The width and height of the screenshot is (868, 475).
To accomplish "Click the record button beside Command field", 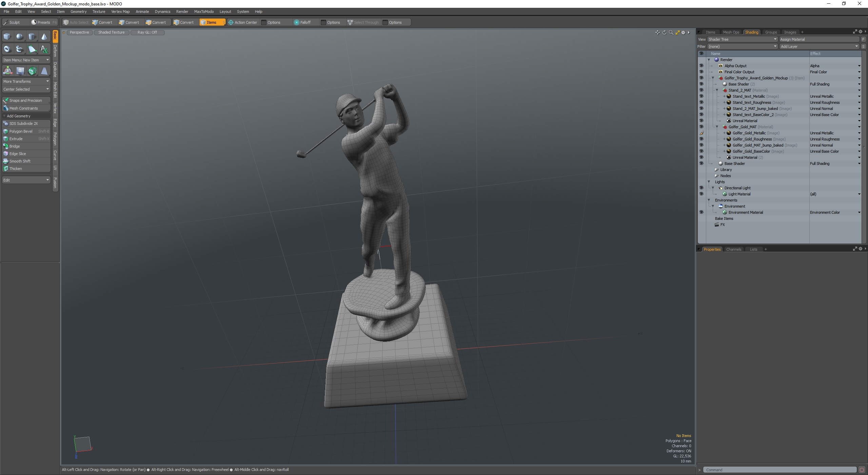I will click(x=862, y=470).
